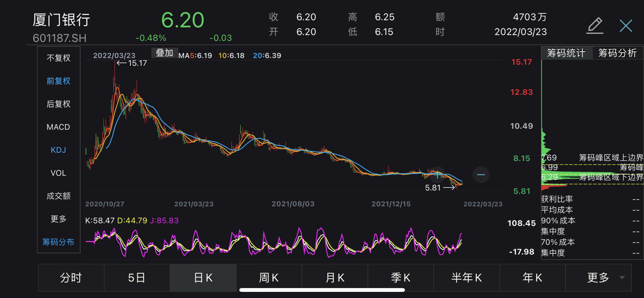This screenshot has height=298, width=644.
Task: Select 分时 intraday view
Action: [71, 278]
